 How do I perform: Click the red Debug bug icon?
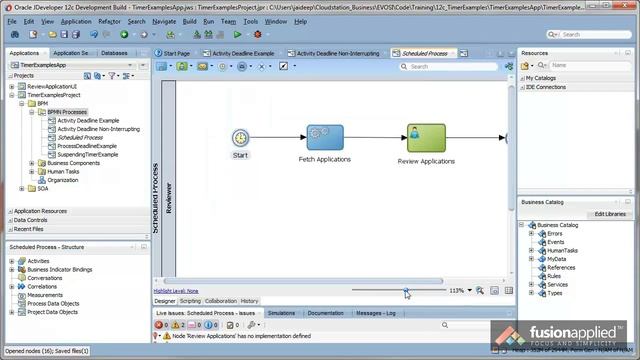pos(258,35)
